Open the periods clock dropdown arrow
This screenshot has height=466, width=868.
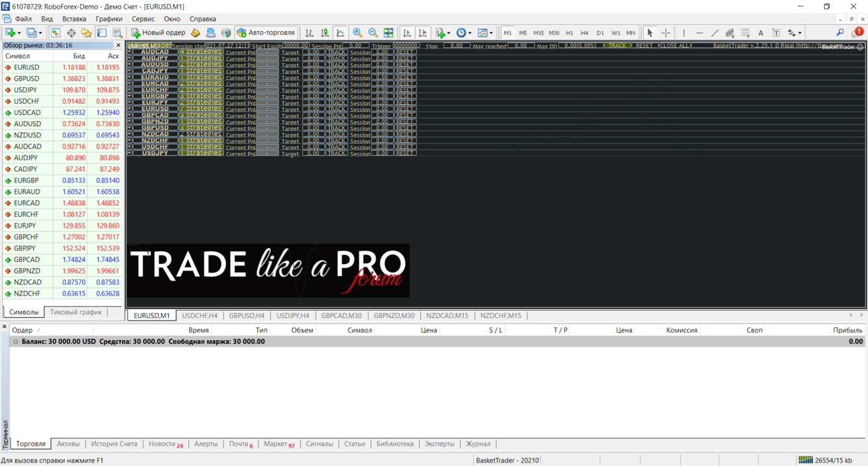click(470, 32)
